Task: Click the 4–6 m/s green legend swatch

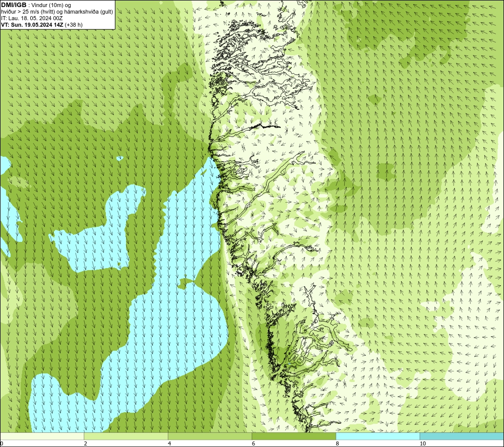Action: coord(210,436)
